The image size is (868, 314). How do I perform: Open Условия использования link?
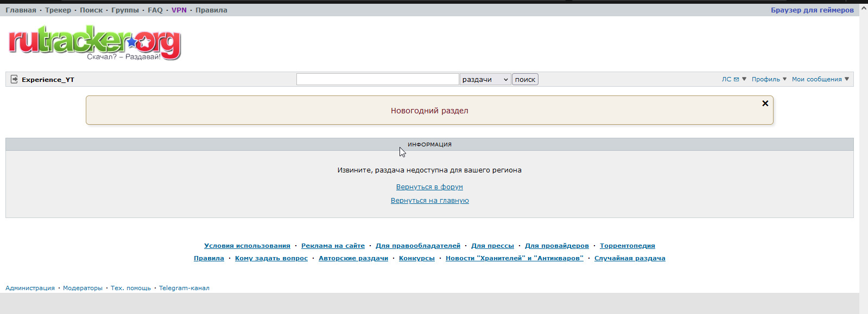click(247, 246)
